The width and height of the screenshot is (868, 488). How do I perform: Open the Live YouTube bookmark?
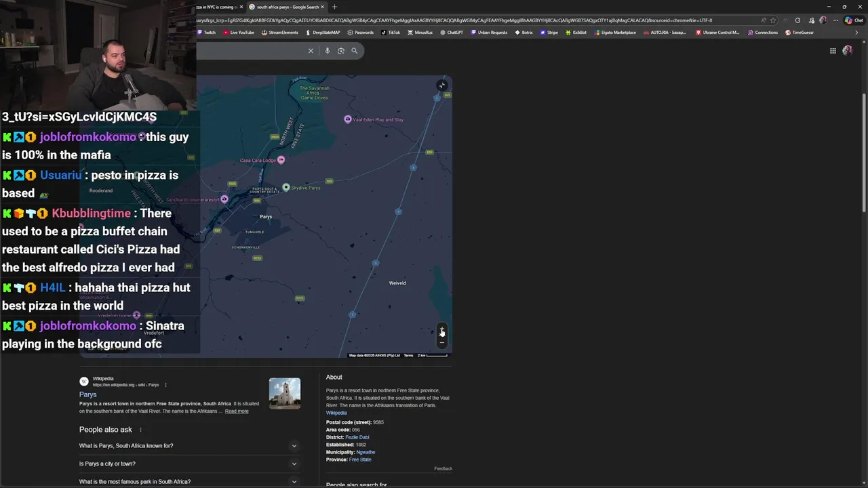click(238, 33)
